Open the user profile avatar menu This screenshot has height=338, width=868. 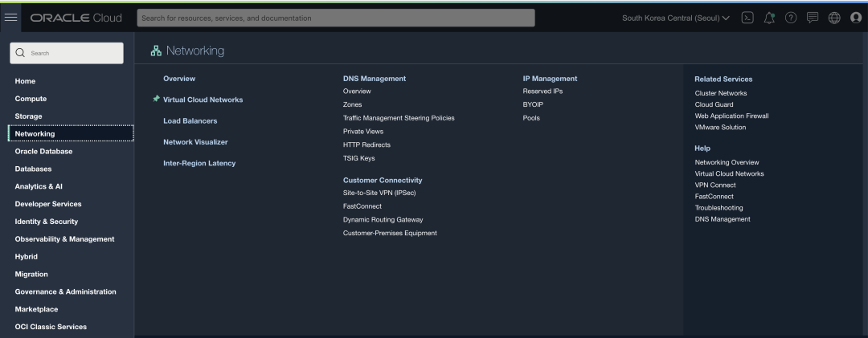click(x=856, y=18)
